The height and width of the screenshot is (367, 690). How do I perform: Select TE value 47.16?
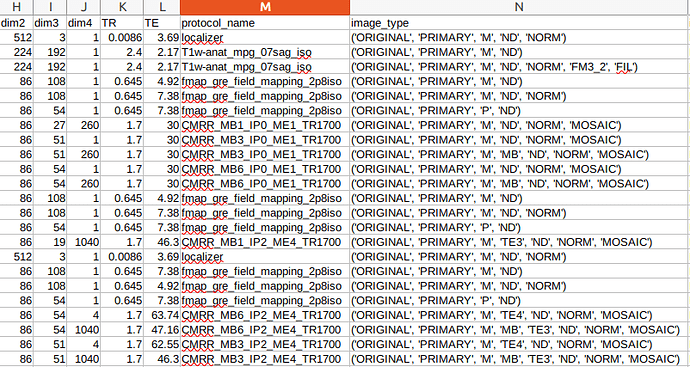tap(162, 330)
